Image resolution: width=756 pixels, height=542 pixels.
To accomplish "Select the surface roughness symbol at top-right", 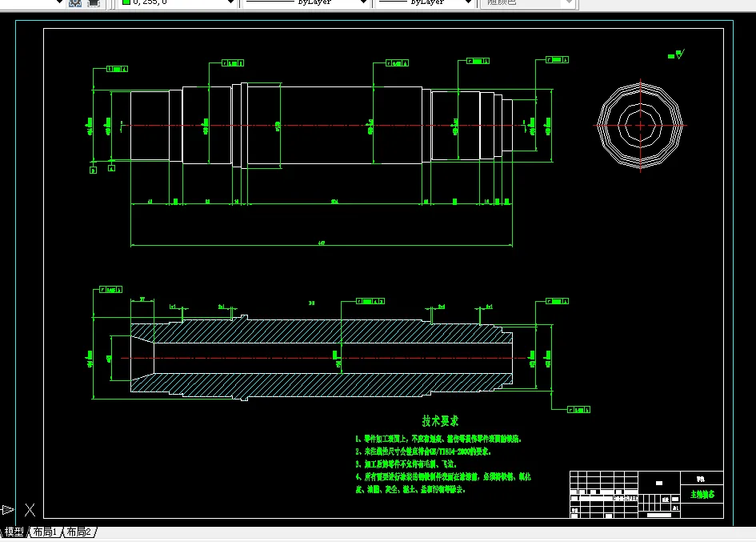I will pyautogui.click(x=677, y=54).
